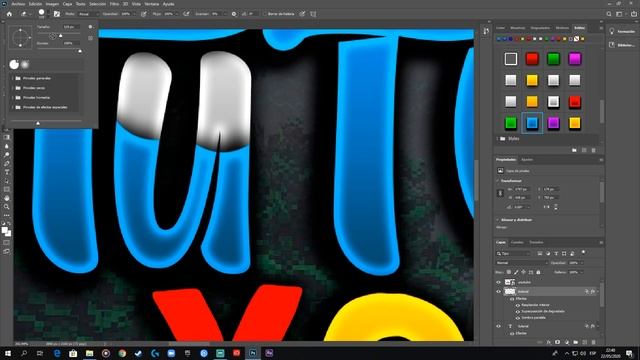Click the new group folder icon in Layers
Viewport: 640px width, 360px height.
(x=576, y=342)
